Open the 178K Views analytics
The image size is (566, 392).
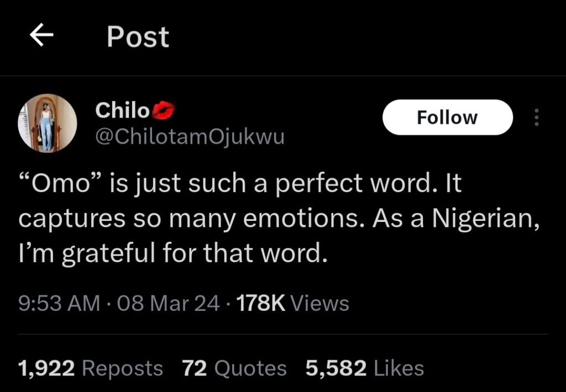[x=293, y=303]
